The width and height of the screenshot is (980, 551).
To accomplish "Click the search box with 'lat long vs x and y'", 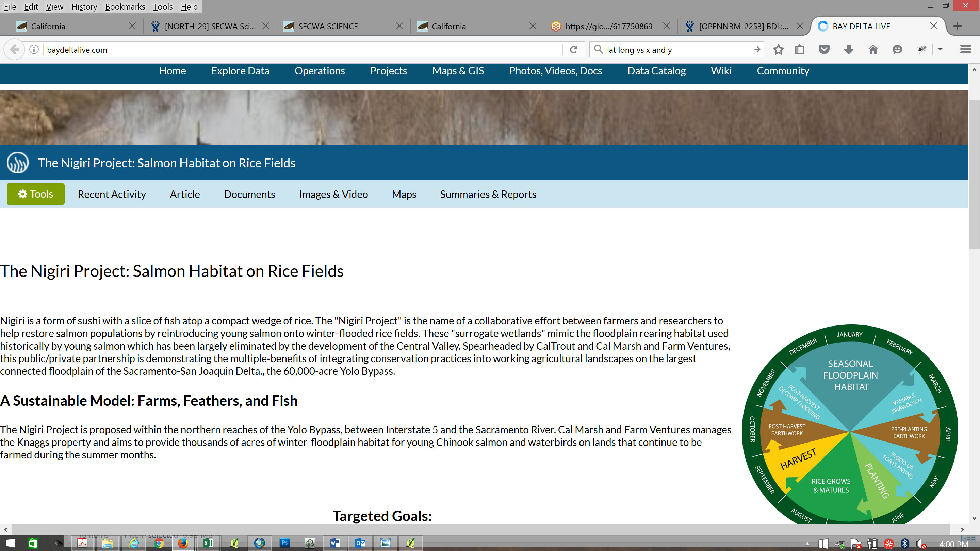I will 677,49.
